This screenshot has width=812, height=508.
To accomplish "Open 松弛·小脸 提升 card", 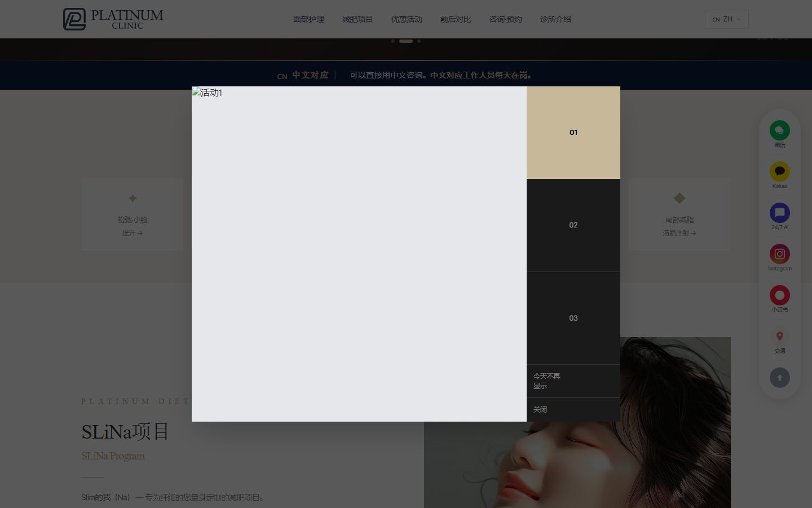I will [x=133, y=214].
